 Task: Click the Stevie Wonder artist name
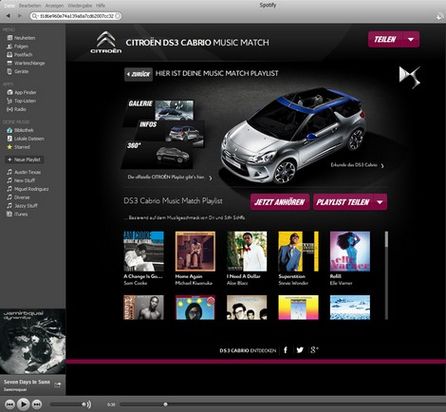(293, 283)
